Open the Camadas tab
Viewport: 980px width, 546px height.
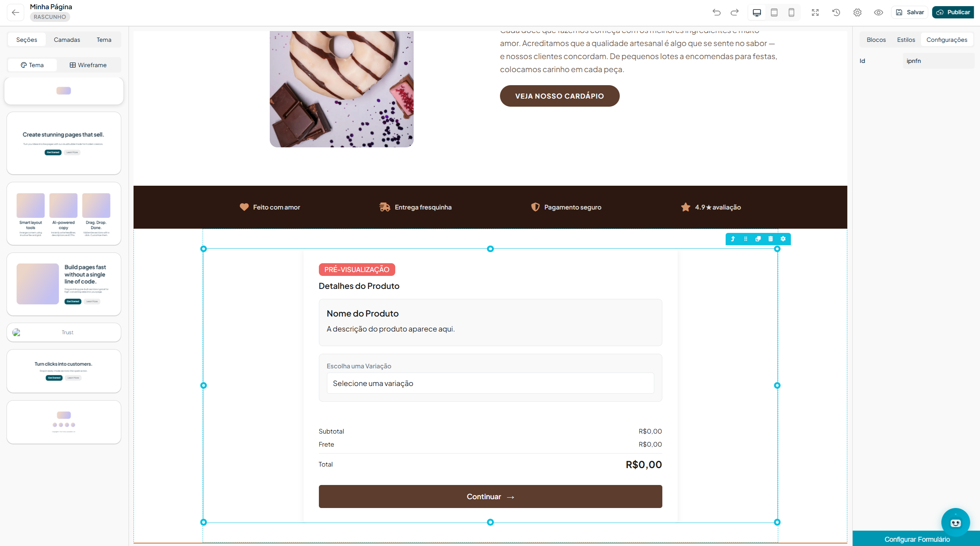pyautogui.click(x=67, y=40)
